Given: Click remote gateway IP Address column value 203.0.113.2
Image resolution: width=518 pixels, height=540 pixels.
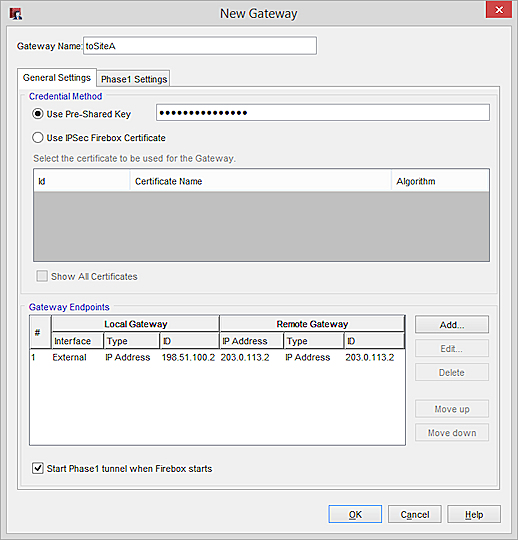Looking at the screenshot, I should point(245,357).
